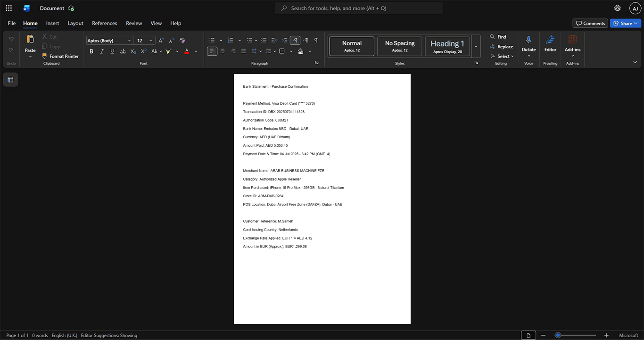644x340 pixels.
Task: Start Dictate microphone
Action: 528,43
